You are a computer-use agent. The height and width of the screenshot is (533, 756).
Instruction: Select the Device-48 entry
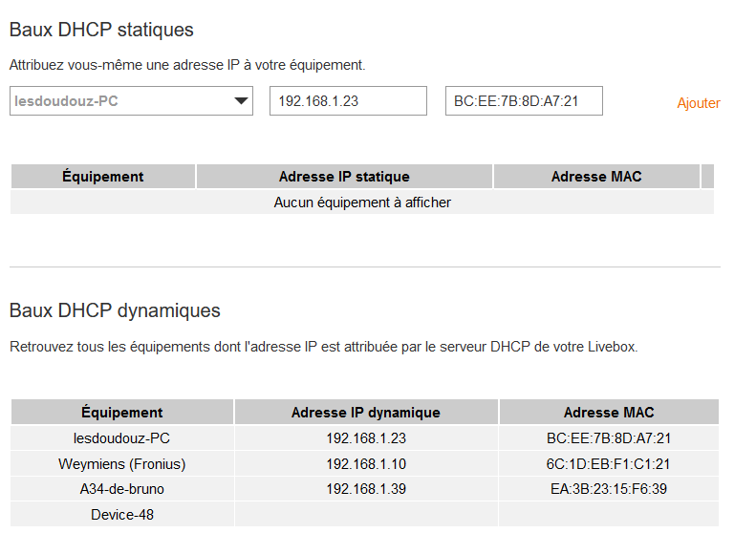(122, 515)
